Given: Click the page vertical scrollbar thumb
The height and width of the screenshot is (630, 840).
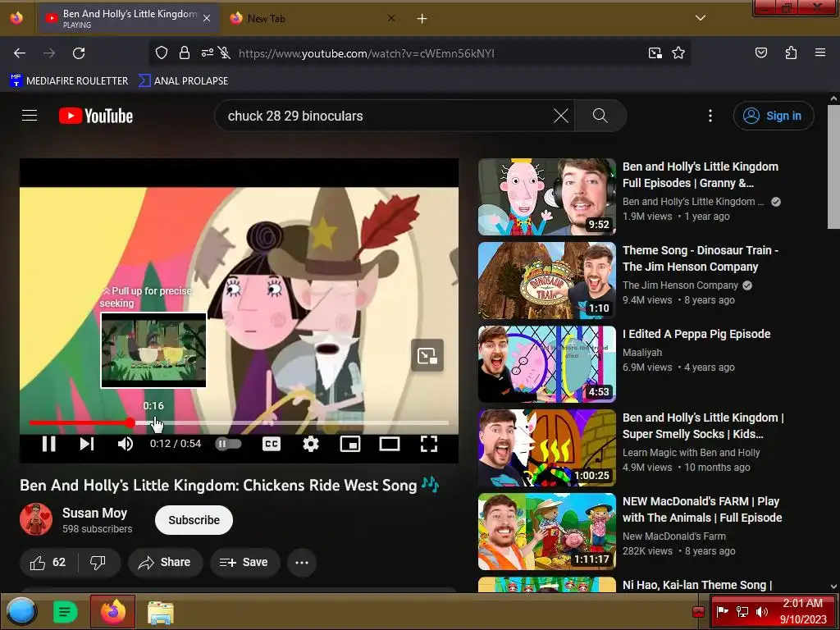Looking at the screenshot, I should 833,167.
